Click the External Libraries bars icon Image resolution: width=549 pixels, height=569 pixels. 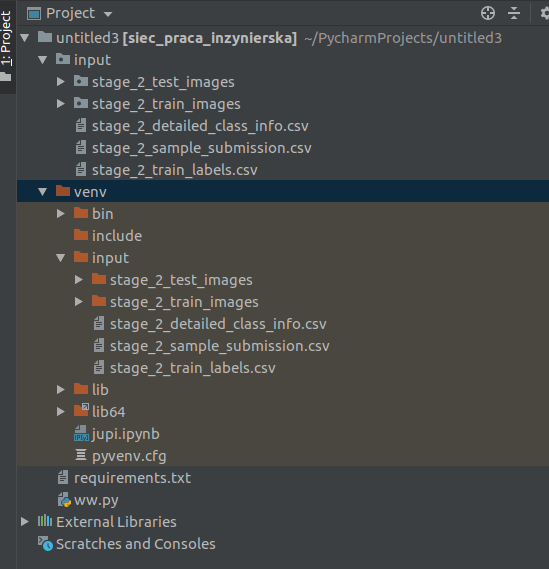(45, 521)
